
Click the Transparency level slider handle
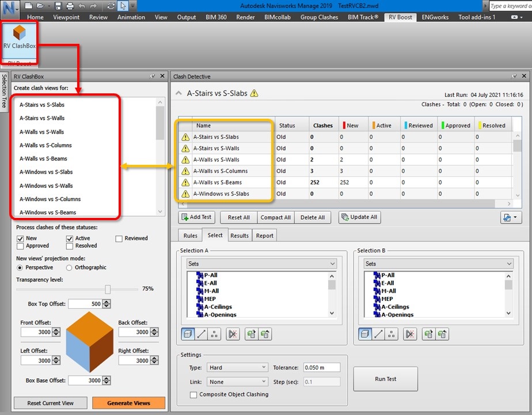click(108, 289)
